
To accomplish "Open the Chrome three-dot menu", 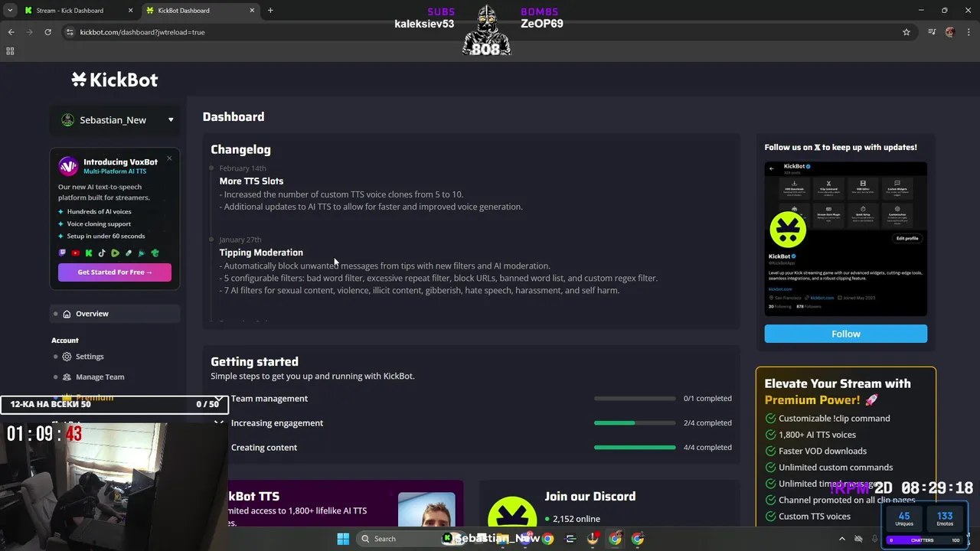I will pyautogui.click(x=968, y=32).
